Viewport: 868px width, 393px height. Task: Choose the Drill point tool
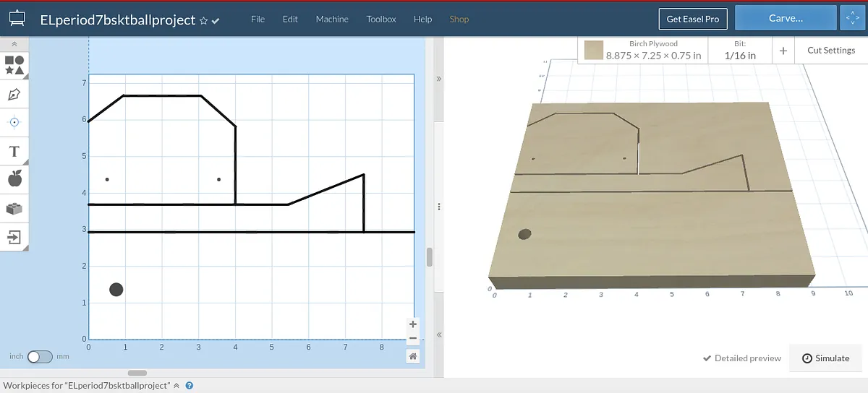(14, 122)
